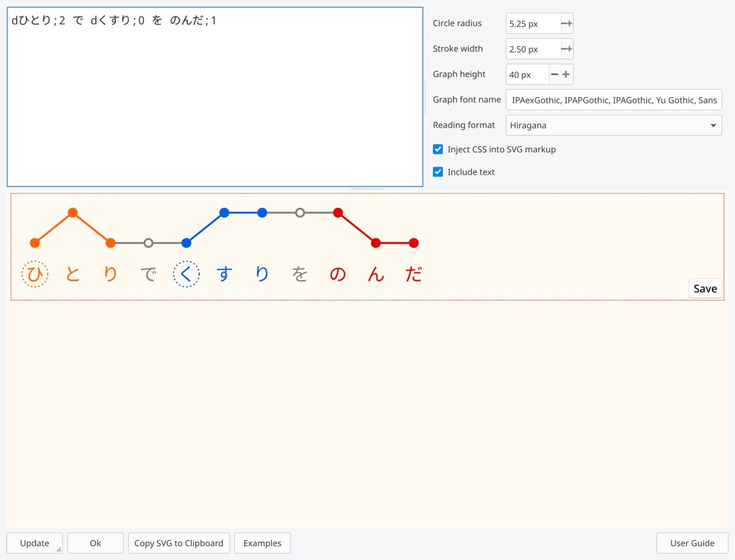Click the orange り character in the graph
The height and width of the screenshot is (560, 735).
(x=111, y=274)
